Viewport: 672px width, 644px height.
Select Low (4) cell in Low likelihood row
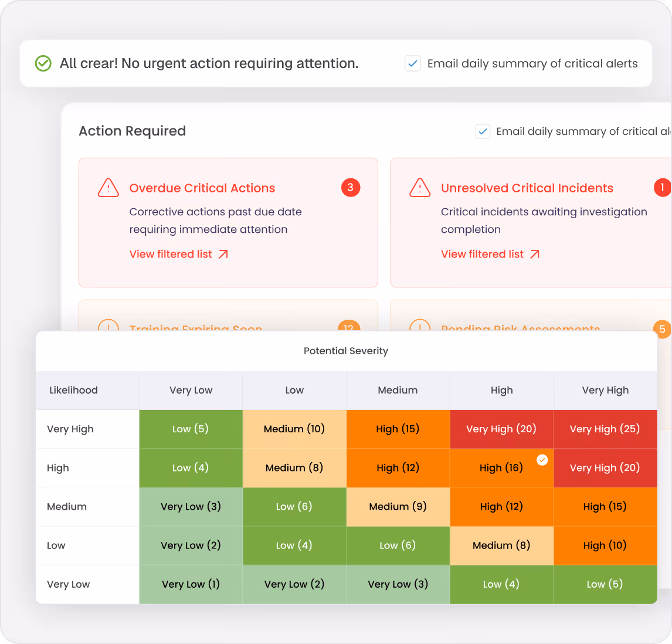tap(294, 545)
